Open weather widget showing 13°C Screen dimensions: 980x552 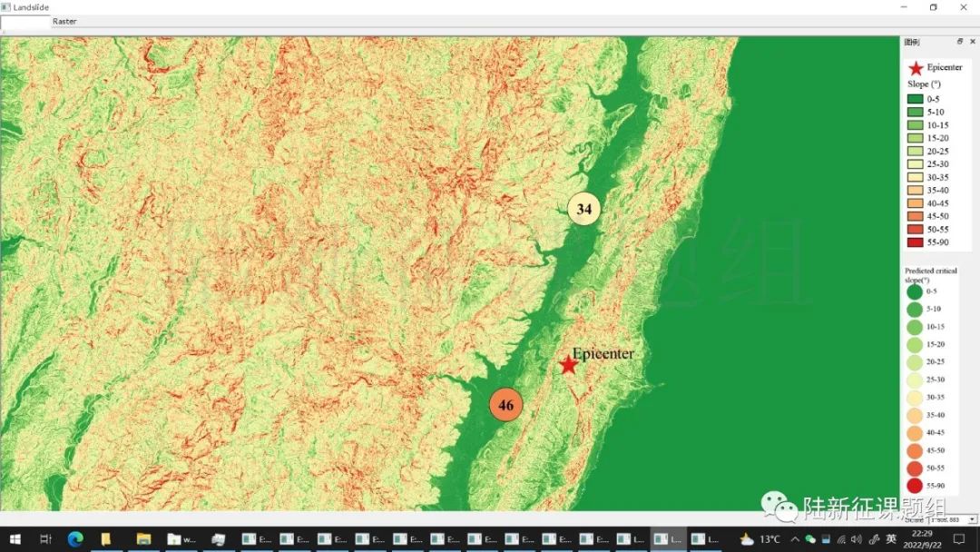[759, 539]
